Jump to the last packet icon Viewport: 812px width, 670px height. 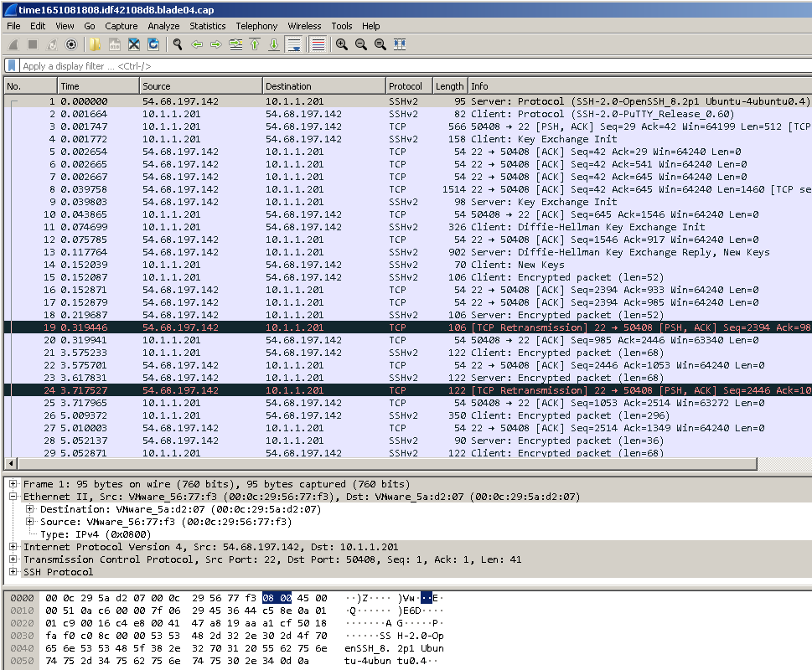[x=273, y=44]
